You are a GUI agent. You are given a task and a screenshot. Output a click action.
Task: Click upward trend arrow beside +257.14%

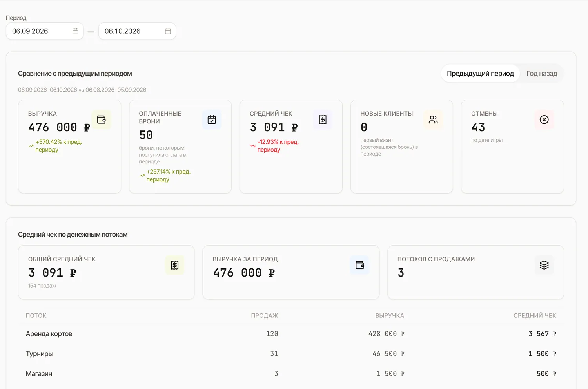(x=142, y=176)
